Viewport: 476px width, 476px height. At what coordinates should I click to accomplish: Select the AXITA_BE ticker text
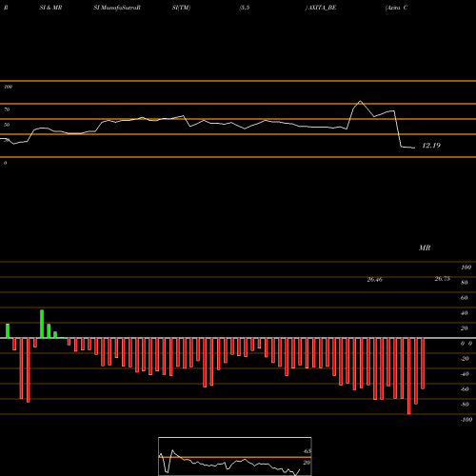[x=322, y=8]
